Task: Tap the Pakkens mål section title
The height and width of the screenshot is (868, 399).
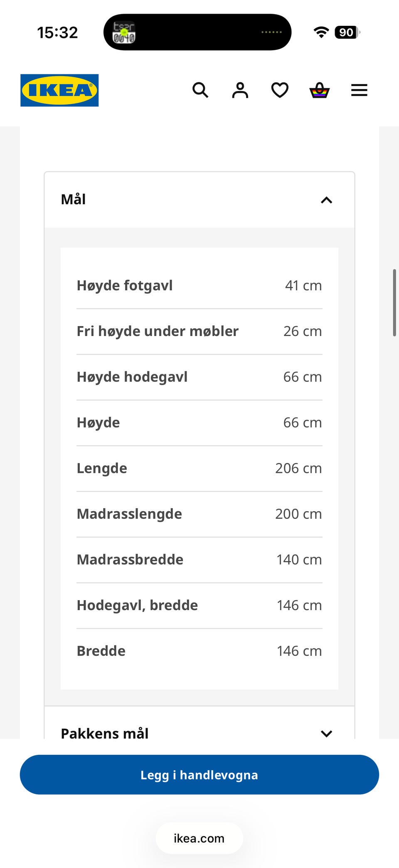Action: click(x=105, y=733)
